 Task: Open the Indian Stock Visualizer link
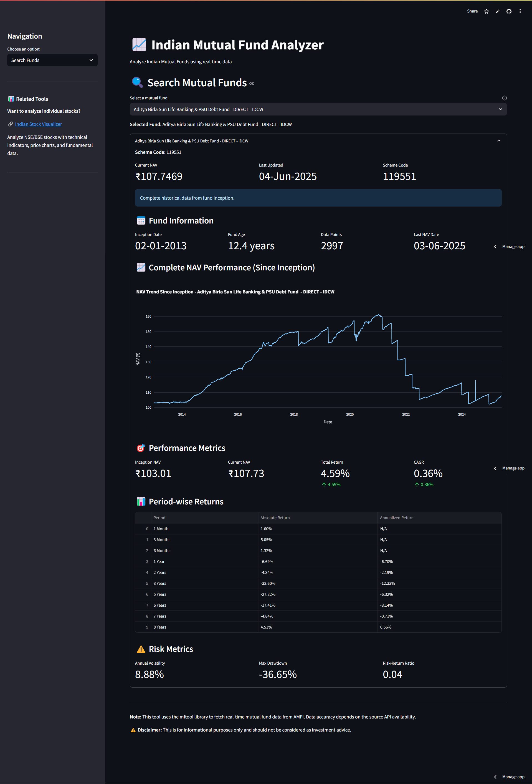tap(39, 124)
